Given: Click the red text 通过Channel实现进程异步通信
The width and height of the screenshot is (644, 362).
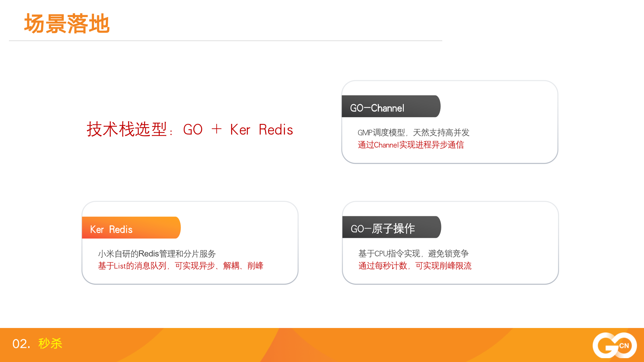Looking at the screenshot, I should [x=411, y=145].
